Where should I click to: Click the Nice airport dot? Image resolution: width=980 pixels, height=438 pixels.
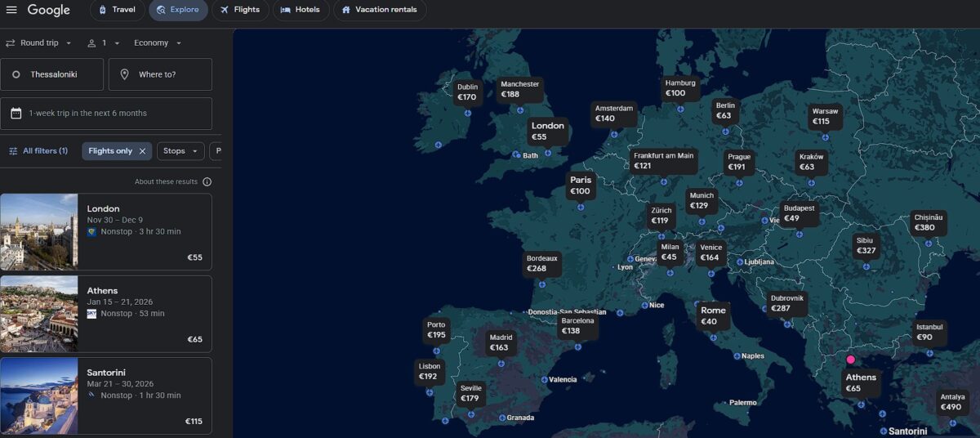(x=644, y=306)
